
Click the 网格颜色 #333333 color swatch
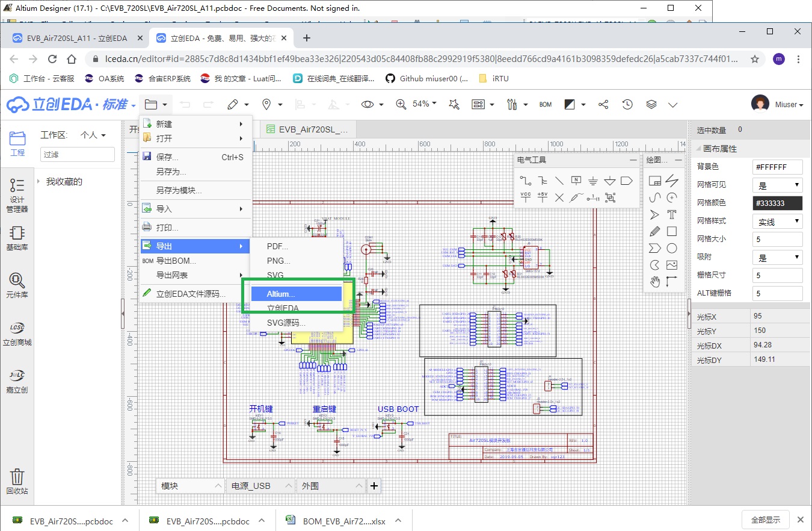pos(778,203)
